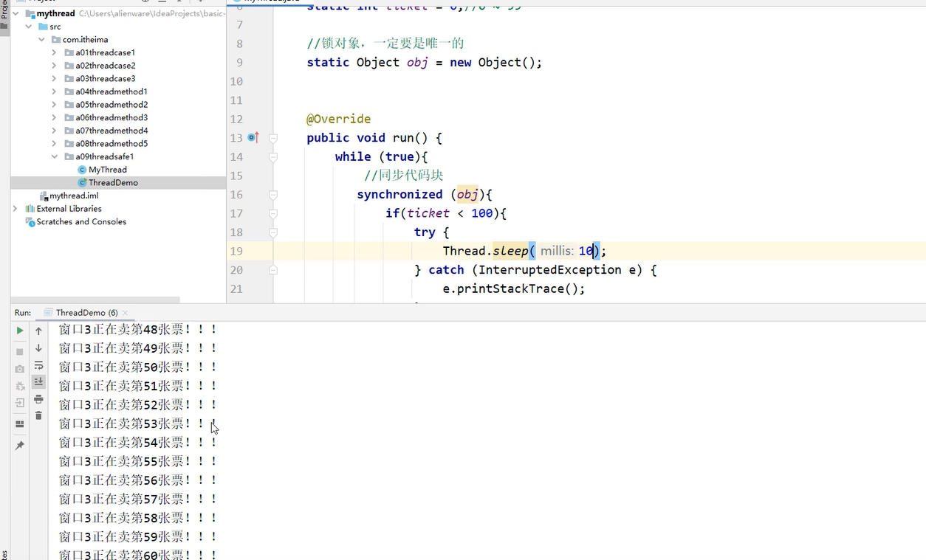926x560 pixels.
Task: Pin the Run tab with the pin icon
Action: tap(20, 446)
